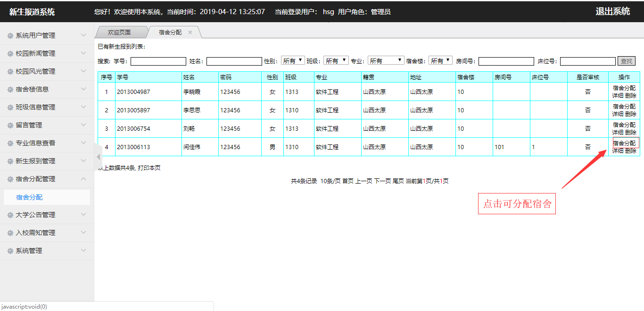
Task: Focus the 床位号 search field
Action: coord(588,61)
